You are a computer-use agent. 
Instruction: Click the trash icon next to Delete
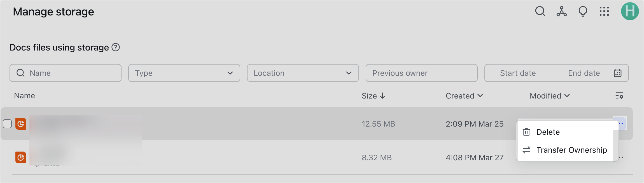(527, 132)
